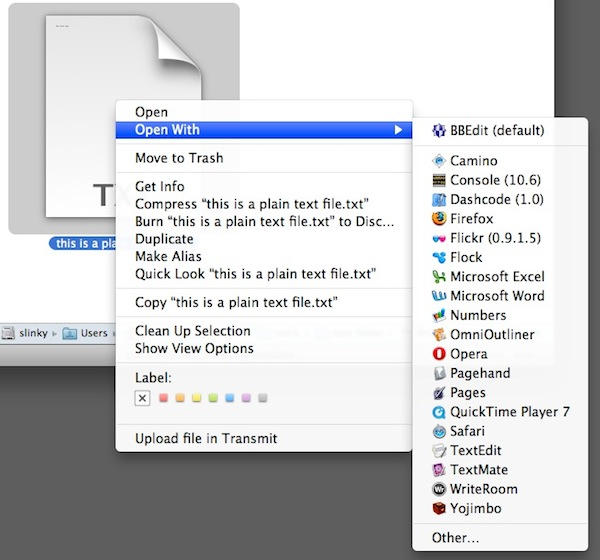Image resolution: width=600 pixels, height=560 pixels.
Task: Set the label color to blue
Action: point(229,398)
